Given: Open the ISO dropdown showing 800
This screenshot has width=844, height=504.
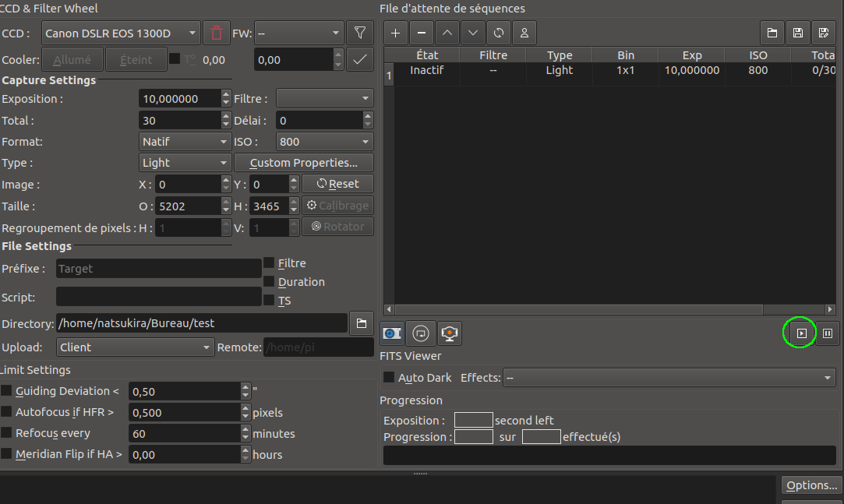Looking at the screenshot, I should (x=324, y=142).
